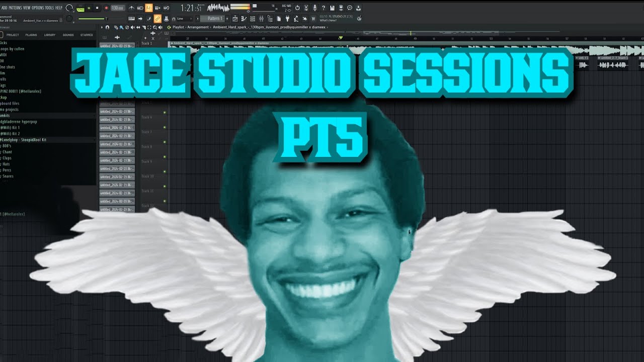Screen dimensions: 644x362
Task: Click the wait-for-input recording icon
Action: coord(140,8)
